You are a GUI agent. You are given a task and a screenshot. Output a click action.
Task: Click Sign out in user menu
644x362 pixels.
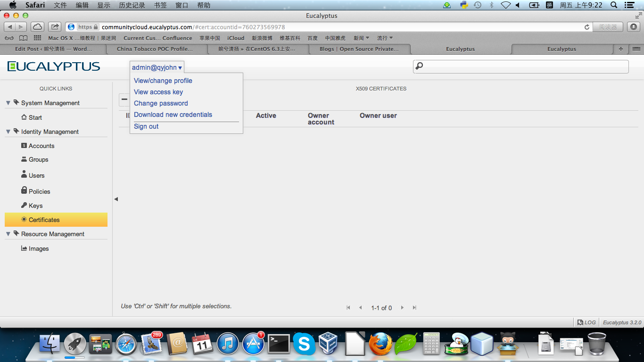[x=146, y=126]
